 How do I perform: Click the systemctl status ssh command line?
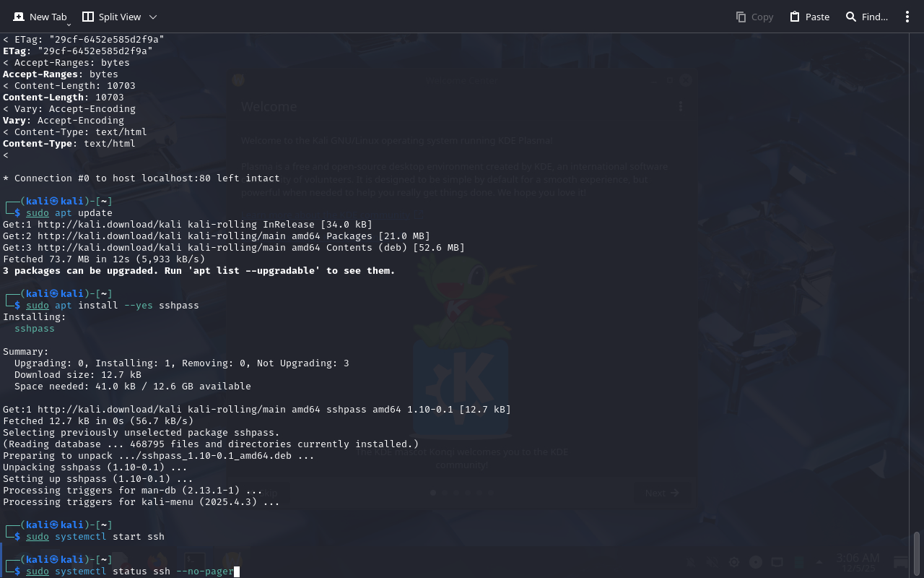(130, 571)
